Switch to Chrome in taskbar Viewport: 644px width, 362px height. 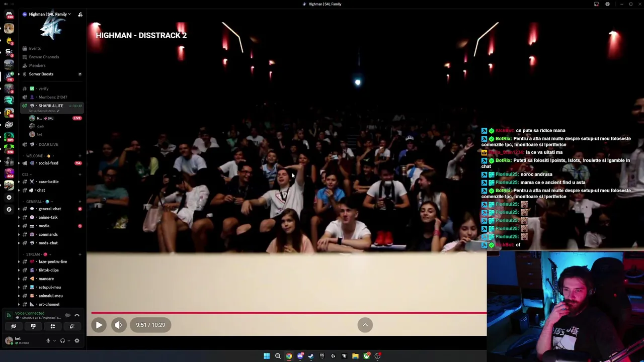tap(289, 356)
